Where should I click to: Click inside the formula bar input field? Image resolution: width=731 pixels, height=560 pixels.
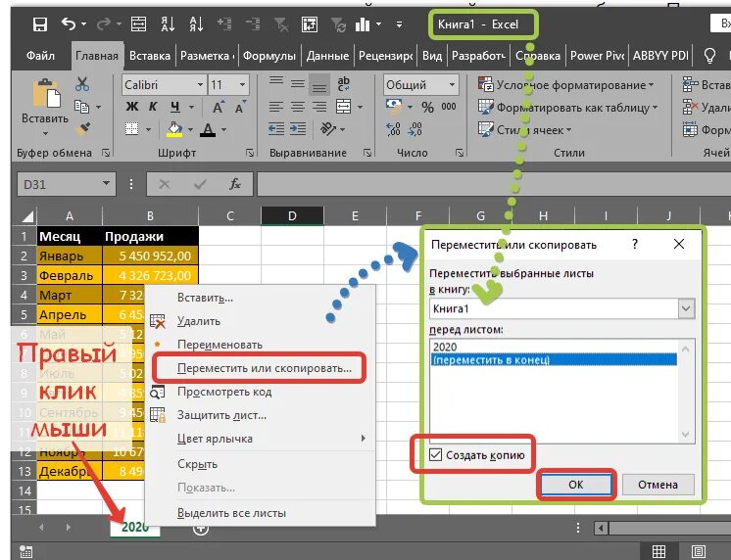tap(493, 184)
